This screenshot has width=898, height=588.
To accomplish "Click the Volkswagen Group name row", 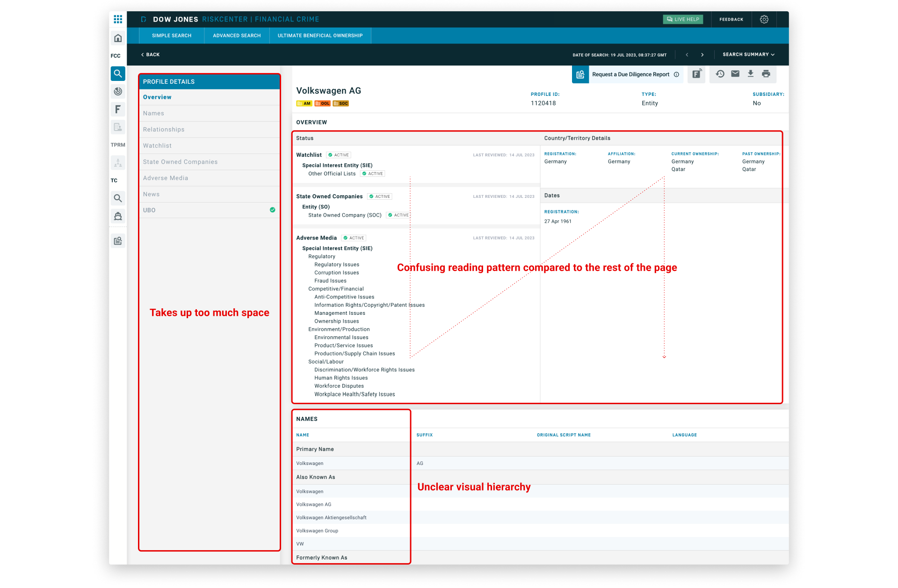I will [540, 531].
